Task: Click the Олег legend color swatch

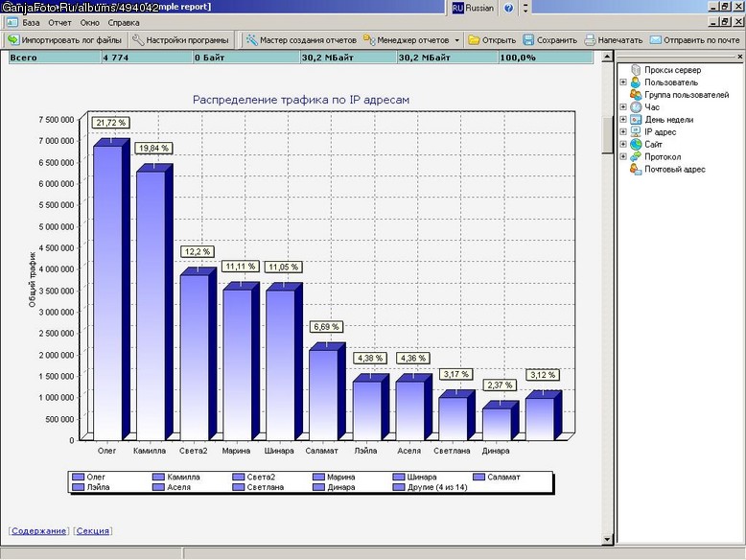Action: [x=78, y=477]
